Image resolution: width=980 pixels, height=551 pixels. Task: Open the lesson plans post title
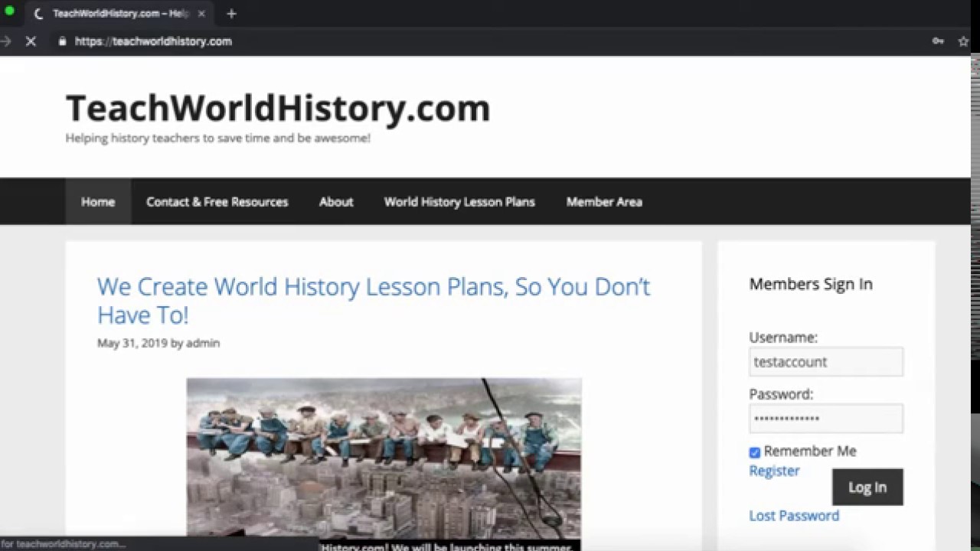374,300
